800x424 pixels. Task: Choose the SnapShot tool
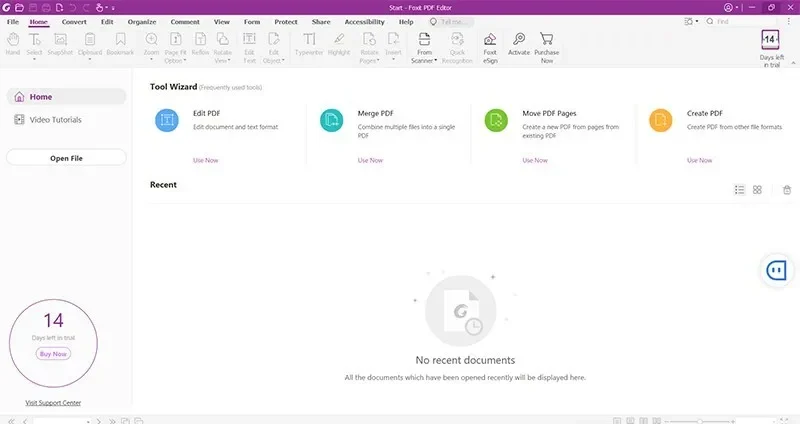coord(60,44)
